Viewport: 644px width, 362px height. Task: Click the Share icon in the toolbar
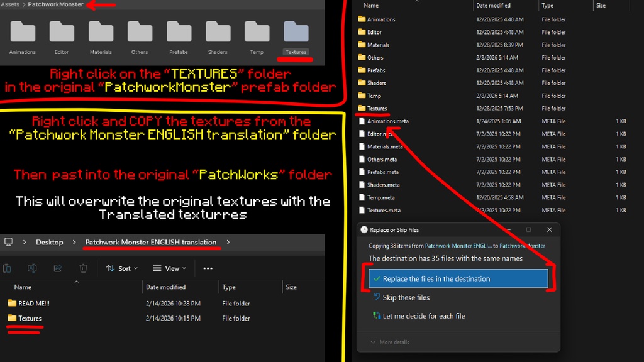[57, 268]
